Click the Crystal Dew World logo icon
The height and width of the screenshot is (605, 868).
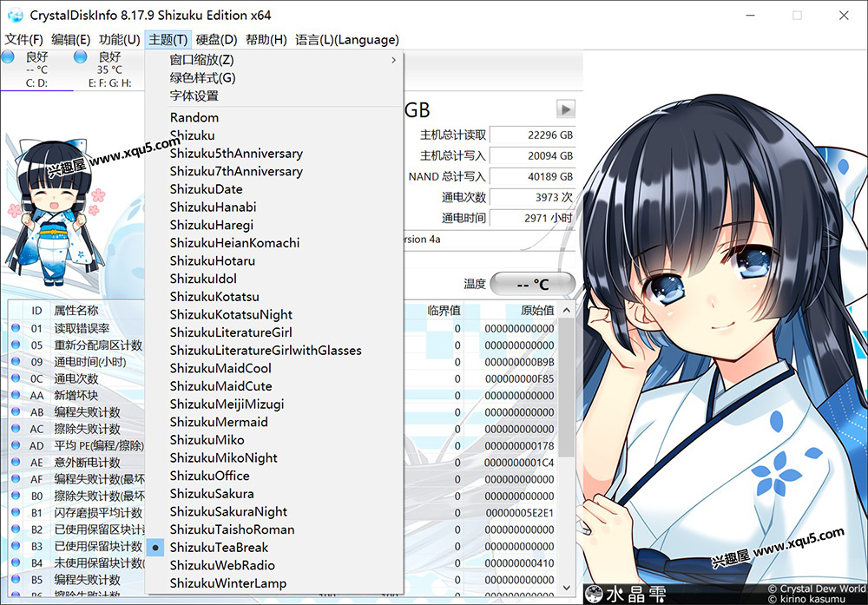(x=594, y=594)
